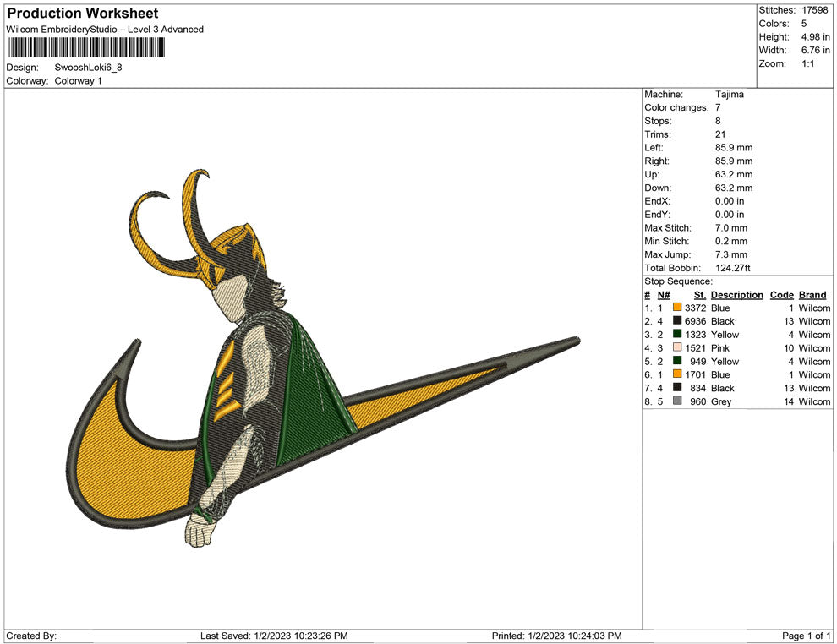This screenshot has height=644, width=837.
Task: Click the Description column header
Action: tap(736, 295)
